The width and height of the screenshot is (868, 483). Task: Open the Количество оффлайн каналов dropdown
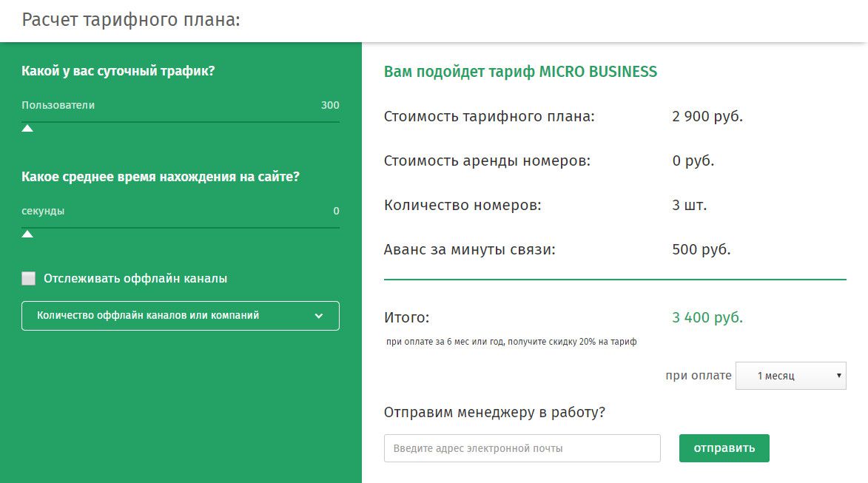[x=181, y=316]
